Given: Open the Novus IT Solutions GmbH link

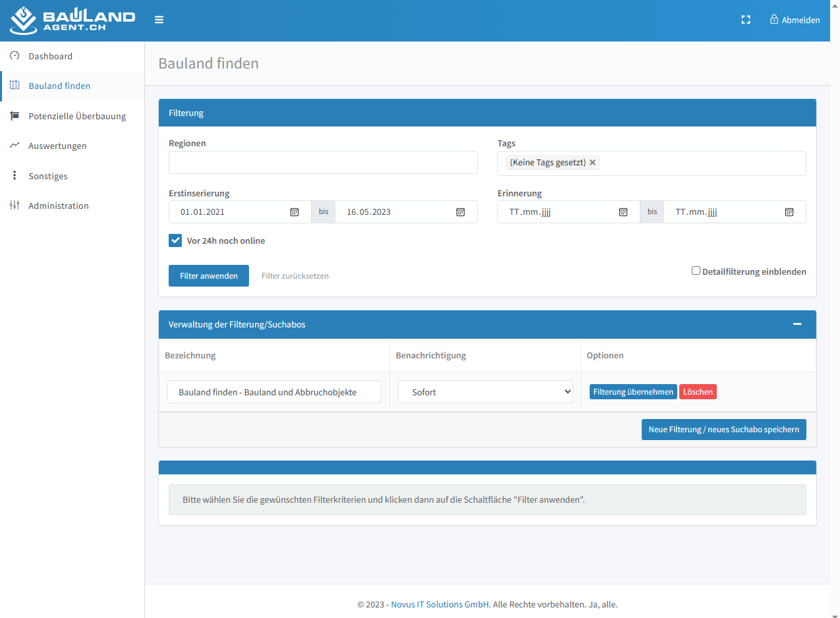Looking at the screenshot, I should [440, 604].
